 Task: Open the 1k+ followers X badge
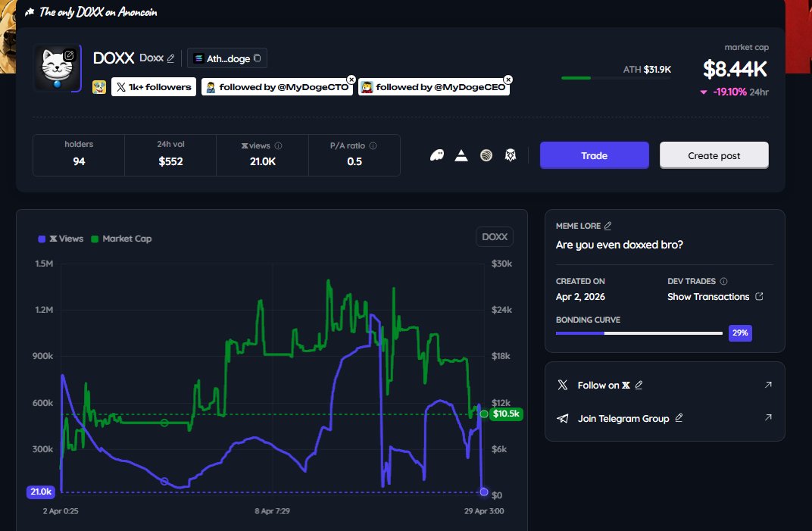(154, 87)
